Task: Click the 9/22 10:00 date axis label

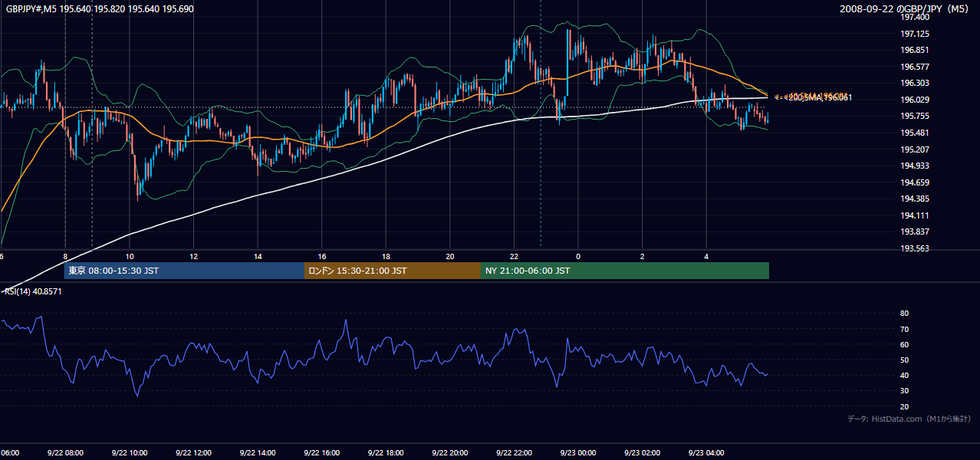Action: pyautogui.click(x=129, y=452)
